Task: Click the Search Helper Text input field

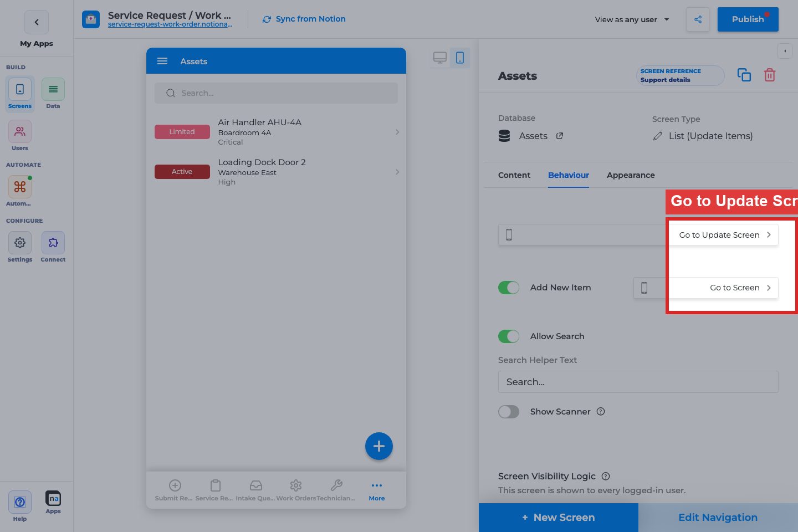Action: pos(638,382)
